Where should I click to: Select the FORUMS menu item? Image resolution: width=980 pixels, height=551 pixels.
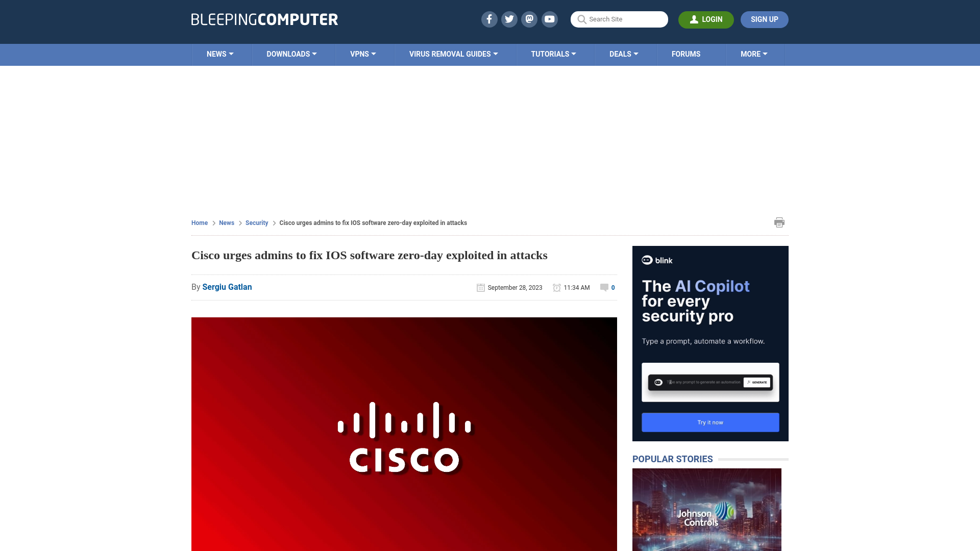click(686, 53)
